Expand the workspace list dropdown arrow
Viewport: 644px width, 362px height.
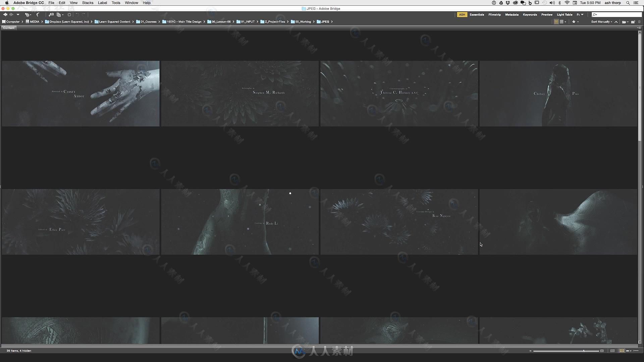582,15
